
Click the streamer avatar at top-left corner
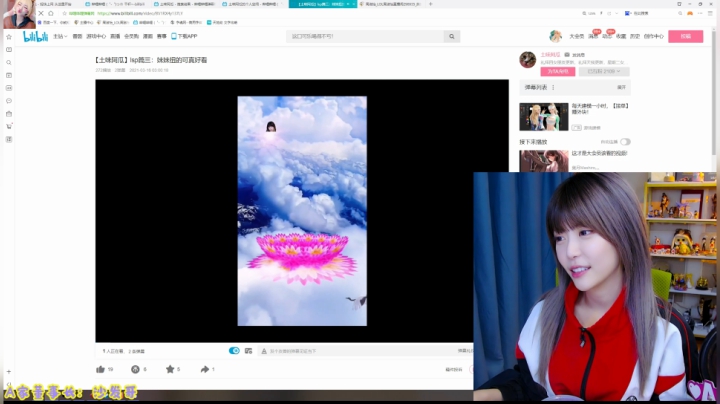tap(19, 14)
